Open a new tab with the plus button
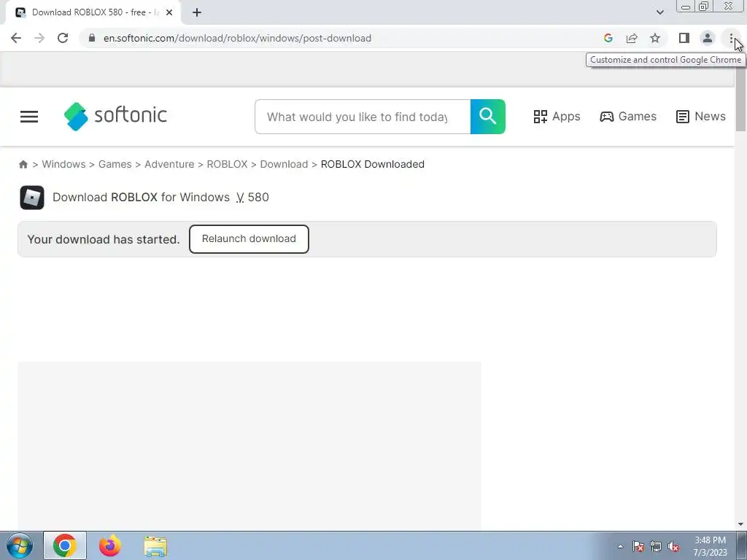The image size is (747, 560). coord(197,12)
